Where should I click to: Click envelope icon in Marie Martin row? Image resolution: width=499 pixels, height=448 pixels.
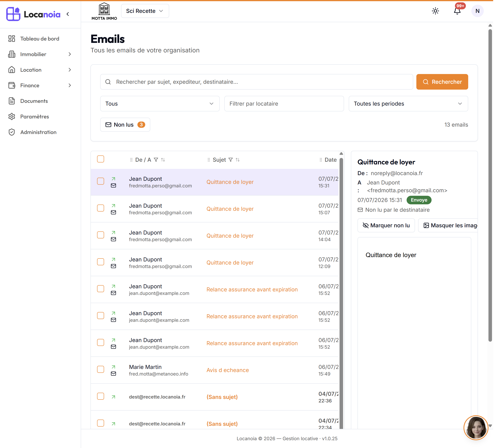[x=113, y=374]
